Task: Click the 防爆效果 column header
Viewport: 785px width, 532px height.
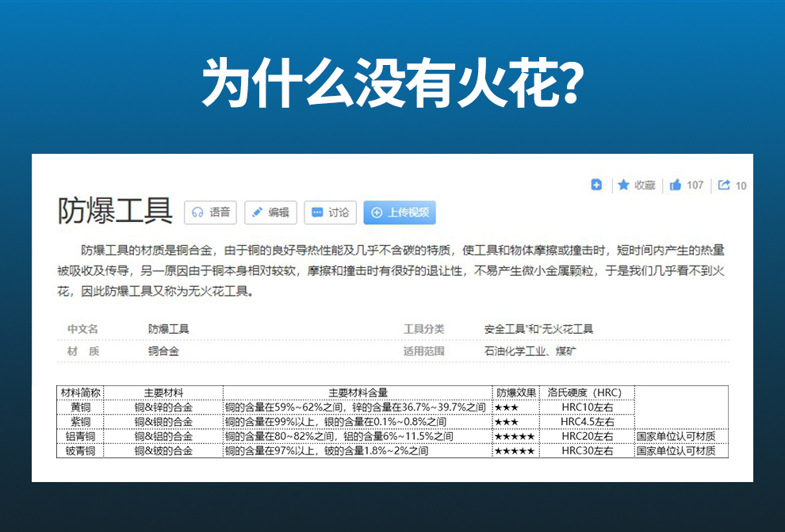Action: (x=515, y=392)
